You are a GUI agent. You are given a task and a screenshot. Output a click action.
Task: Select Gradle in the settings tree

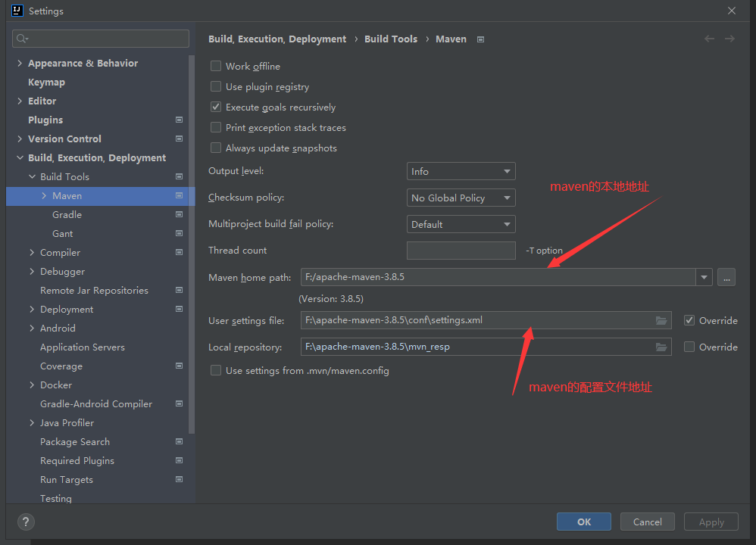[67, 215]
